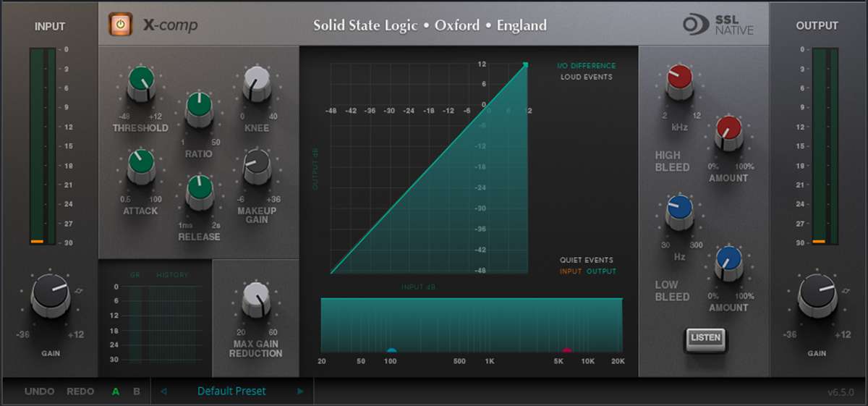Go to next preset with right arrow
The image size is (868, 406).
click(x=300, y=392)
